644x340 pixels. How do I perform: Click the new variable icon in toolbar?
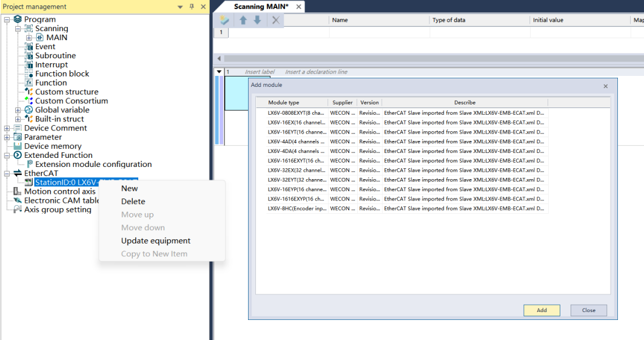(224, 20)
